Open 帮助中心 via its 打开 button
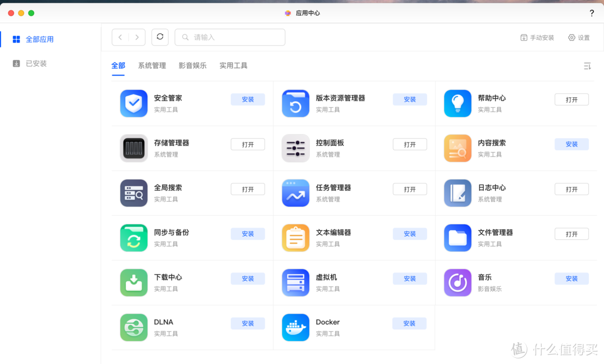Screen dimensions: 604x364 (572, 99)
